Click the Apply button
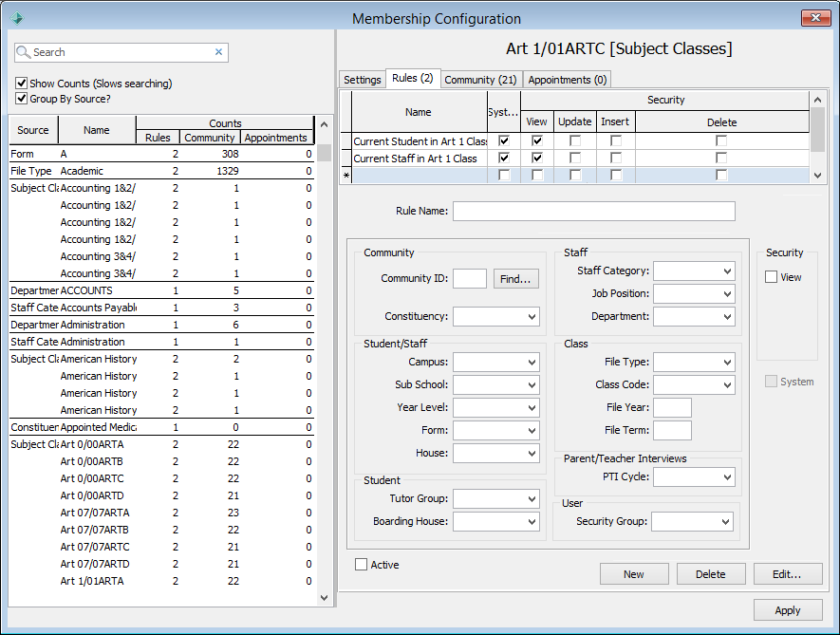 coord(788,609)
